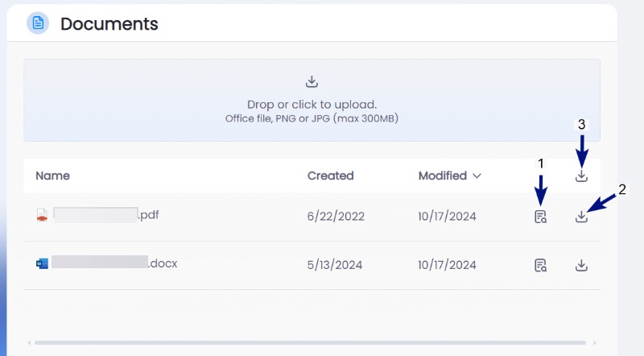Click the Word file type icon

(x=42, y=263)
